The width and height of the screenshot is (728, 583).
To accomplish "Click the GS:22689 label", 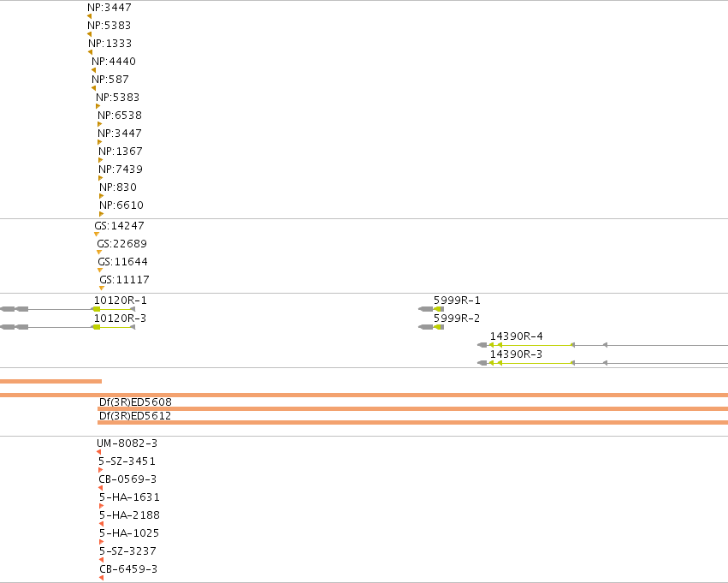I will pyautogui.click(x=122, y=244).
